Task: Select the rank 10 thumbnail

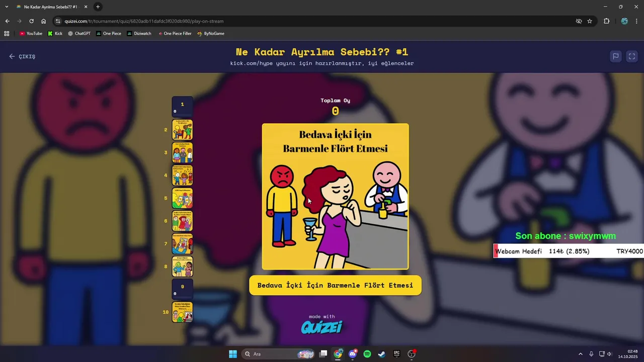Action: point(182,312)
